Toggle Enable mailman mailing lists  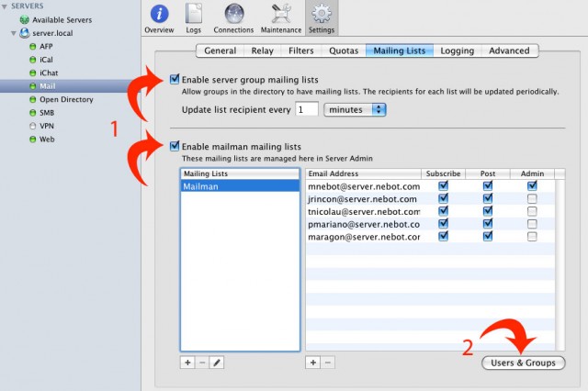point(175,146)
